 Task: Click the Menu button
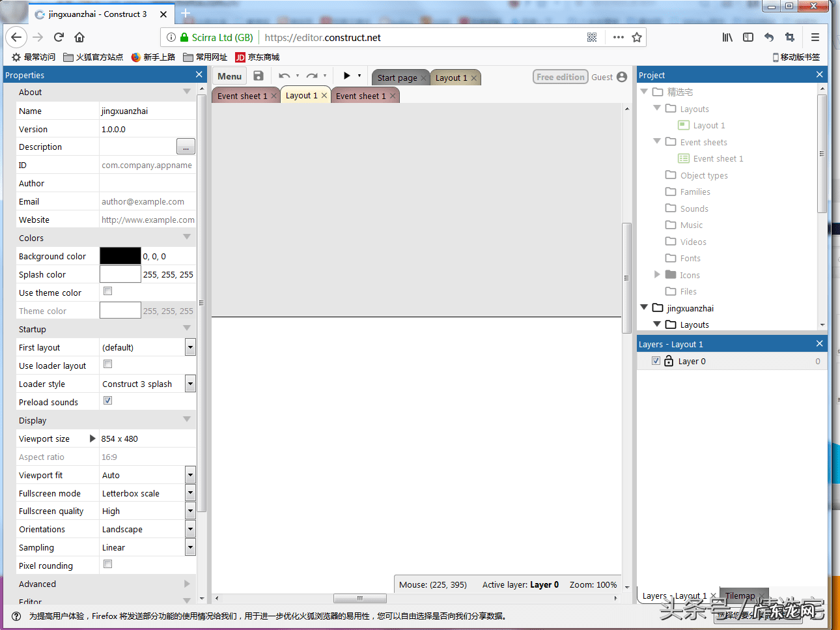(229, 76)
